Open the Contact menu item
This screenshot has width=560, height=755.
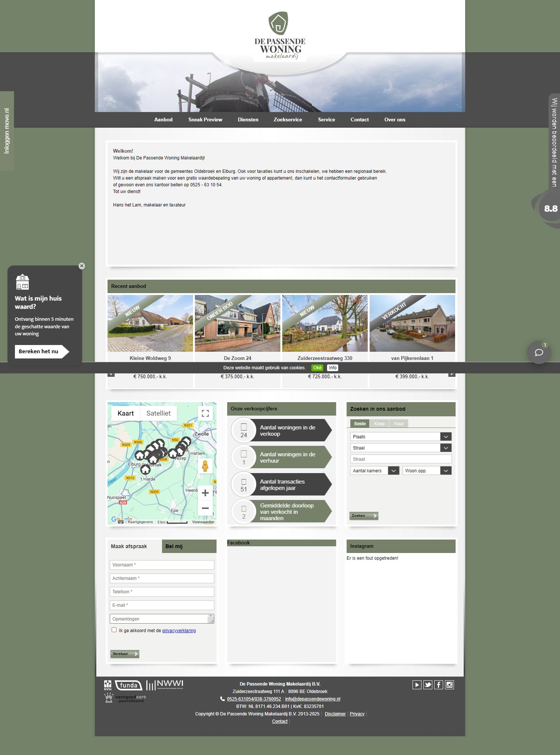360,119
